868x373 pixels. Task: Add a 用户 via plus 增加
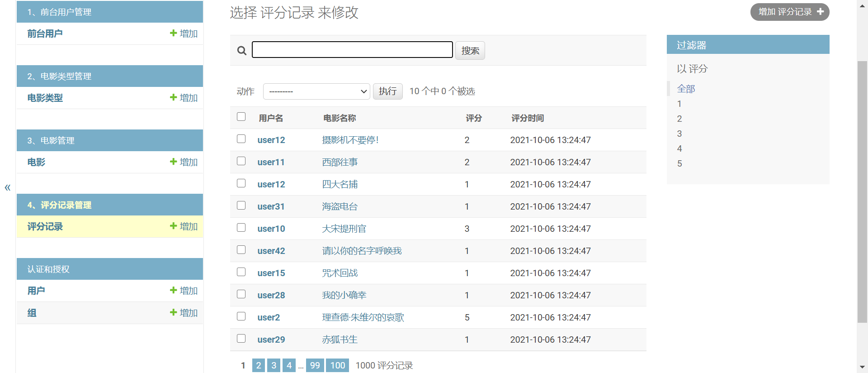click(184, 291)
